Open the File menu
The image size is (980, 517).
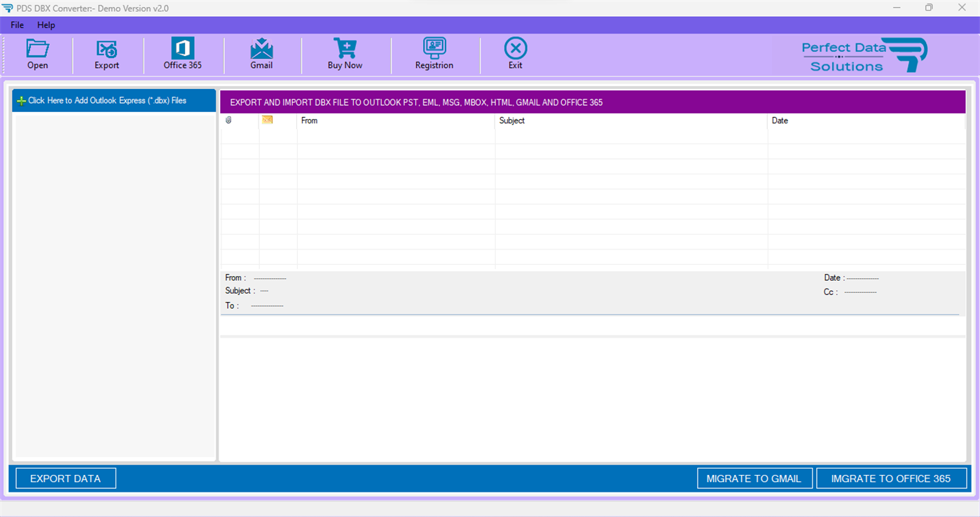click(16, 25)
